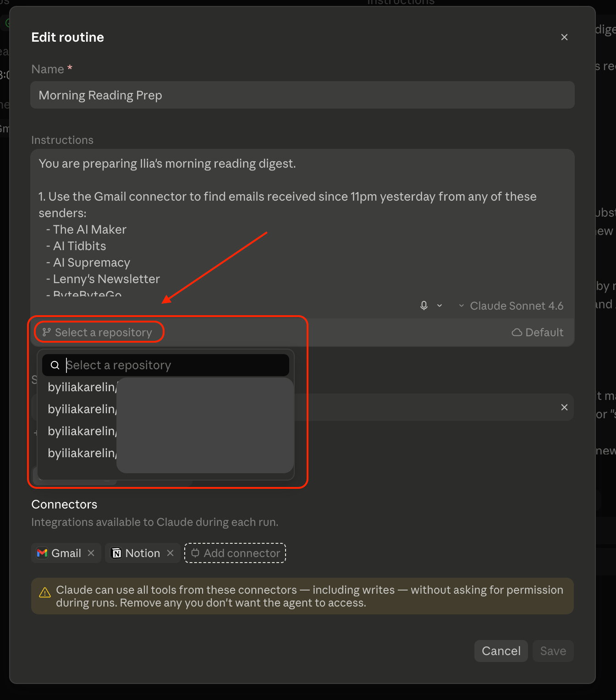Close the Edit routine dialog
This screenshot has height=700, width=616.
(x=564, y=37)
